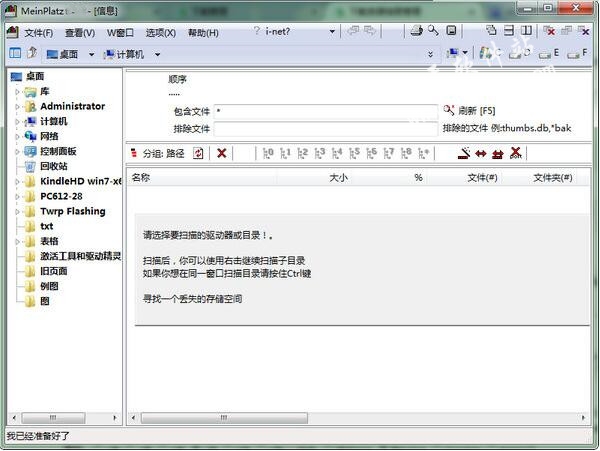Select the drive F toolbar icon
Image resolution: width=600 pixels, height=451 pixels.
(577, 54)
